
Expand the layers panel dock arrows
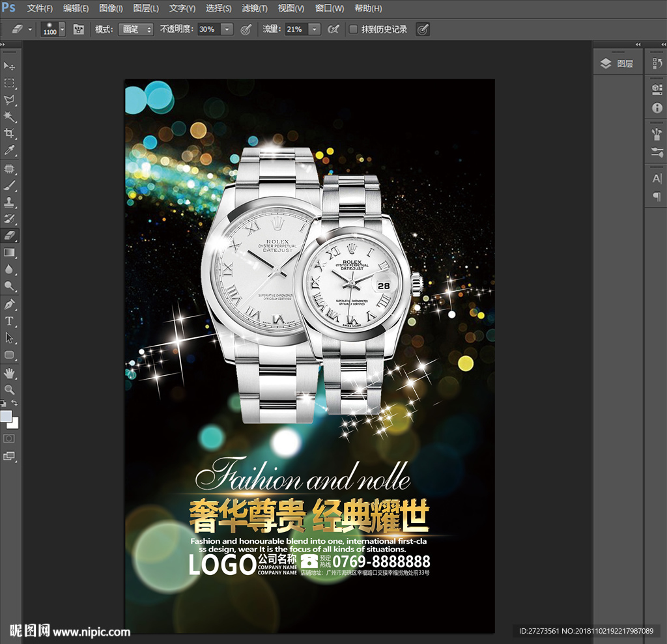(638, 44)
